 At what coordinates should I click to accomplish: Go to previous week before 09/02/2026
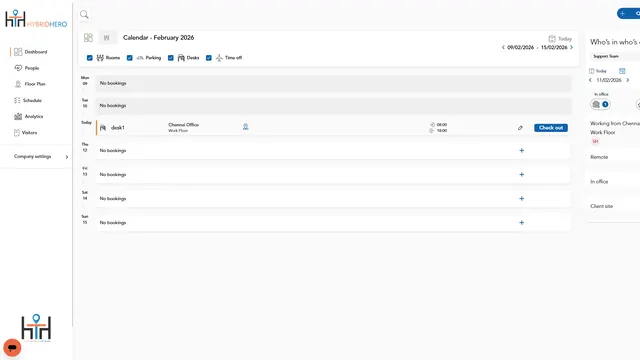503,47
